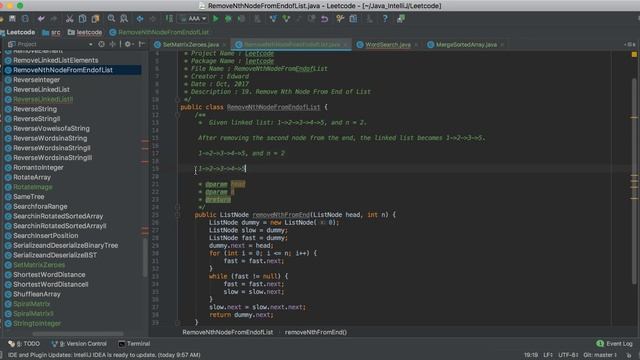The image size is (640, 360).
Task: Hide the Project panel with hide icon
Action: (142, 44)
